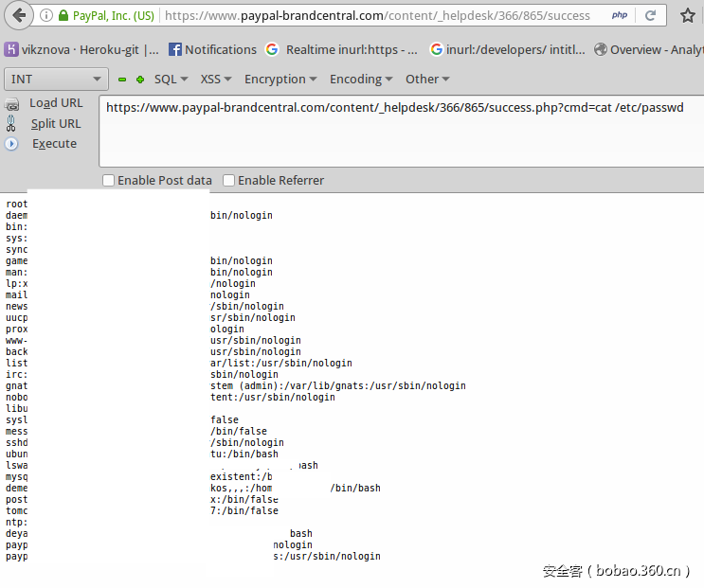Enable Post data checkbox
Image resolution: width=704 pixels, height=588 pixels.
coord(108,180)
